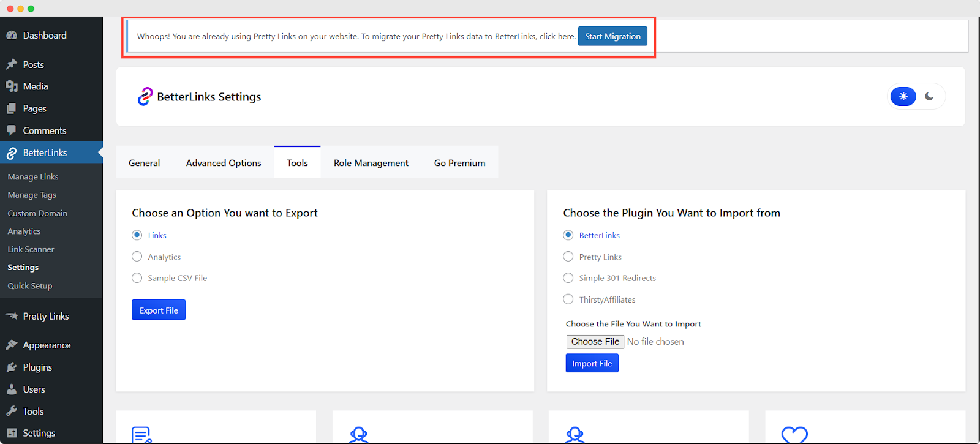
Task: Open Manage Links in BetterLinks submenu
Action: coord(33,177)
